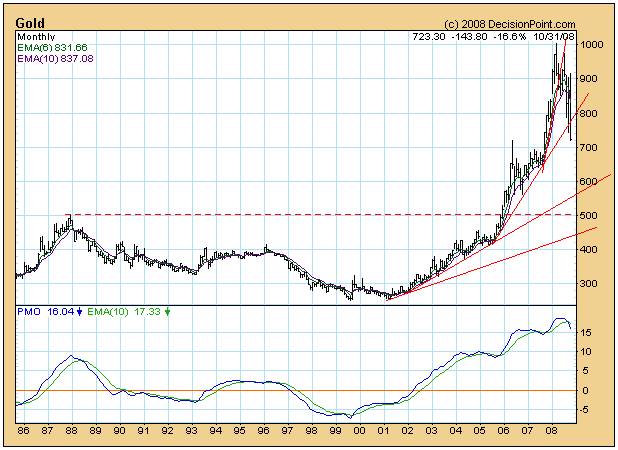Select year 88 on the time axis
The width and height of the screenshot is (618, 450).
[69, 430]
